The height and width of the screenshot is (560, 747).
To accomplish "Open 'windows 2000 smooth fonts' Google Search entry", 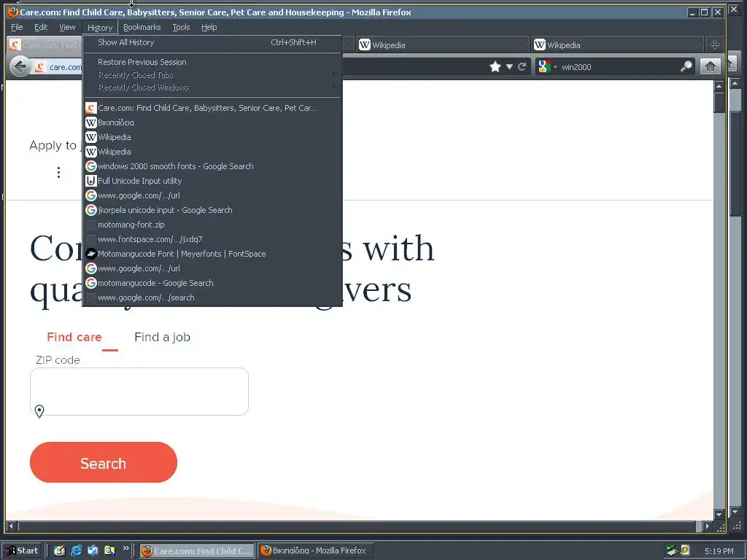I will click(x=212, y=166).
